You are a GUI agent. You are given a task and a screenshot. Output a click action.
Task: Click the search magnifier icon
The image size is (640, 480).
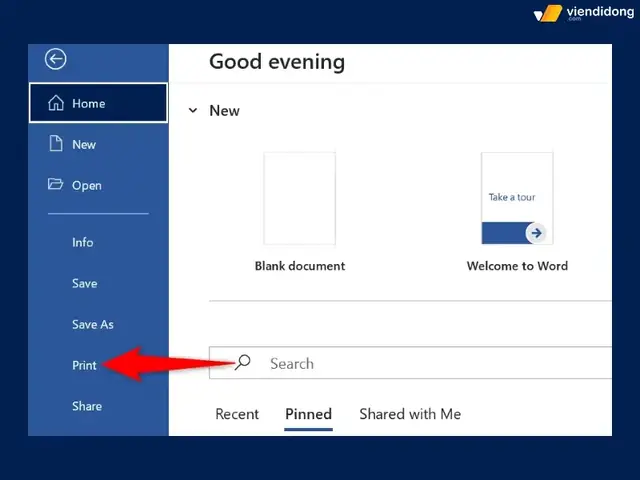pos(242,362)
